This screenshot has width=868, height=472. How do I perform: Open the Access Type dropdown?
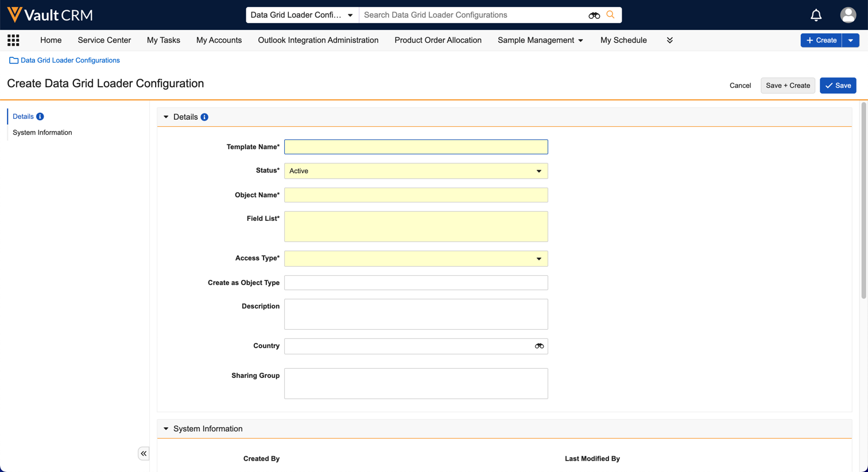click(416, 259)
